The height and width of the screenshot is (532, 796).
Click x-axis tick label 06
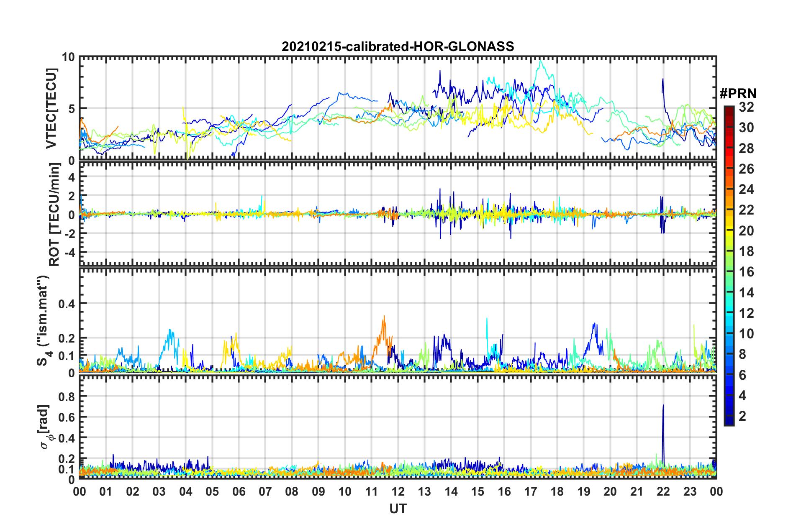(239, 491)
